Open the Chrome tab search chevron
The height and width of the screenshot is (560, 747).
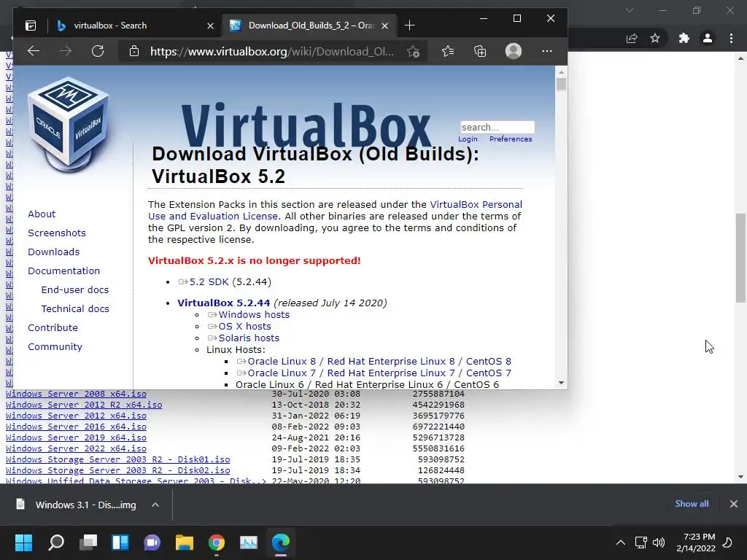630,10
